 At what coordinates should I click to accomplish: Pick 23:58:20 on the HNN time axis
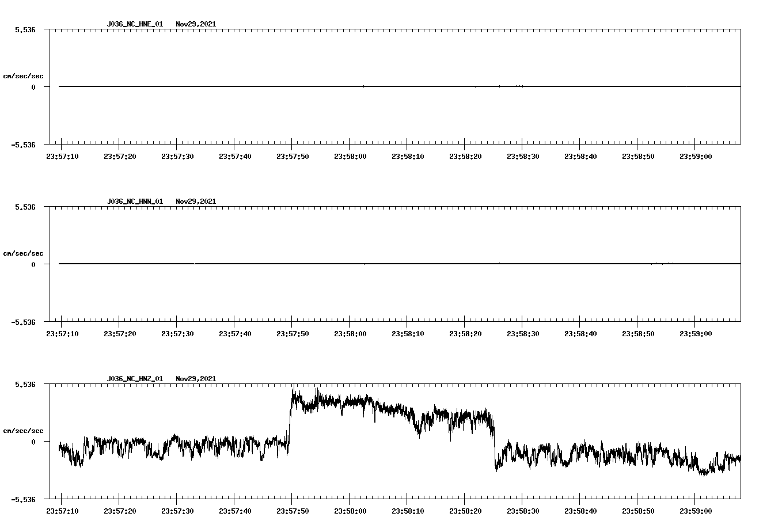pos(465,334)
